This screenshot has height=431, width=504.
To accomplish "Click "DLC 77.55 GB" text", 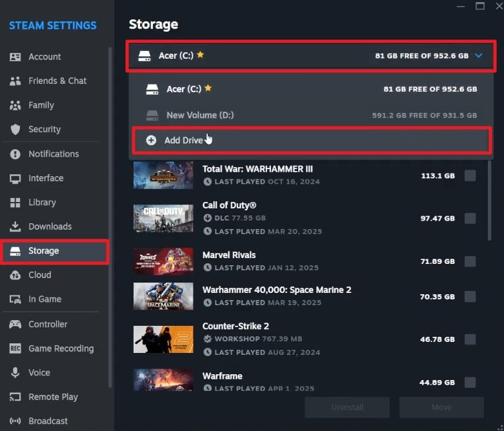I will click(240, 218).
